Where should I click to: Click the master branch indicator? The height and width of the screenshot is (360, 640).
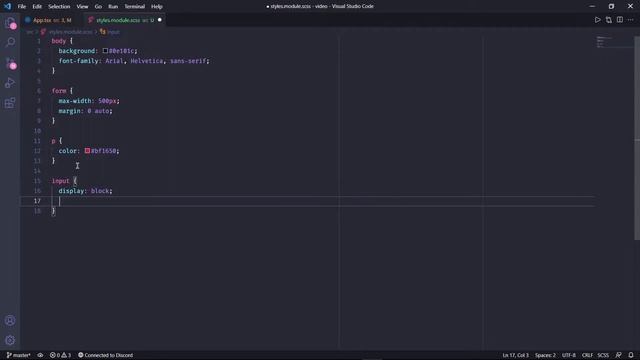[x=18, y=355]
